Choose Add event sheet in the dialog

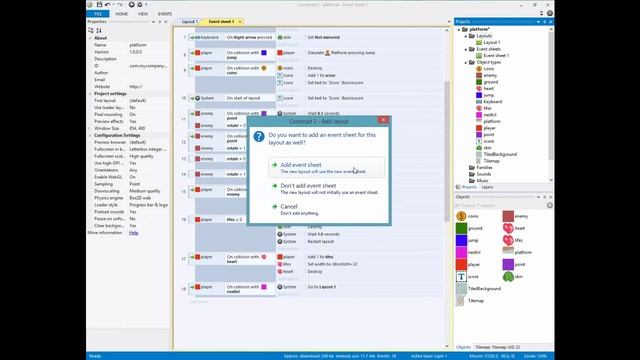(x=326, y=167)
